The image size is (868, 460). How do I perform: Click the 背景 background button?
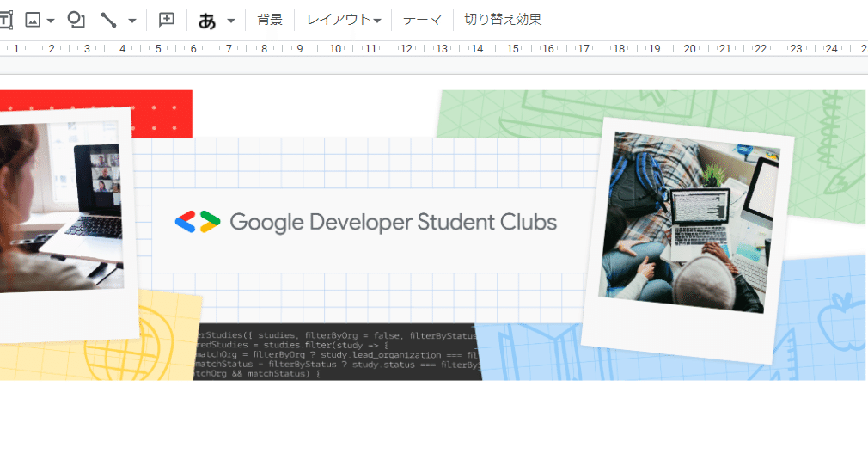270,20
